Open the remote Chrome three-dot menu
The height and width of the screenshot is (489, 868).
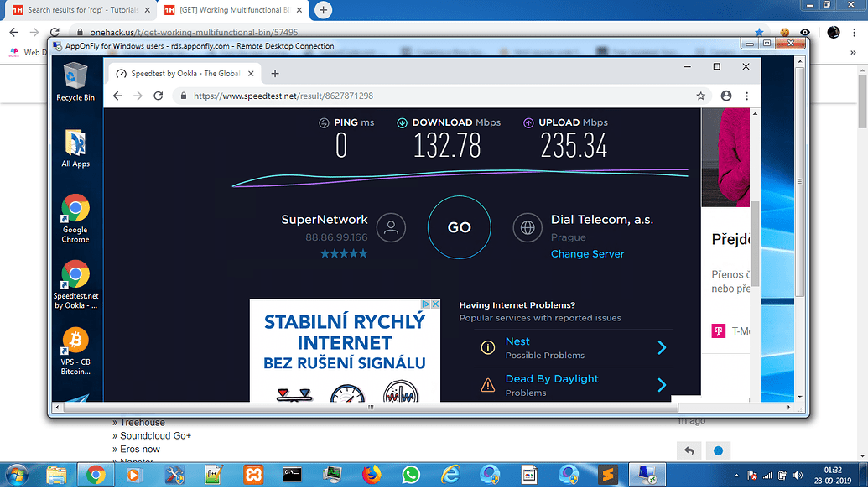click(746, 96)
